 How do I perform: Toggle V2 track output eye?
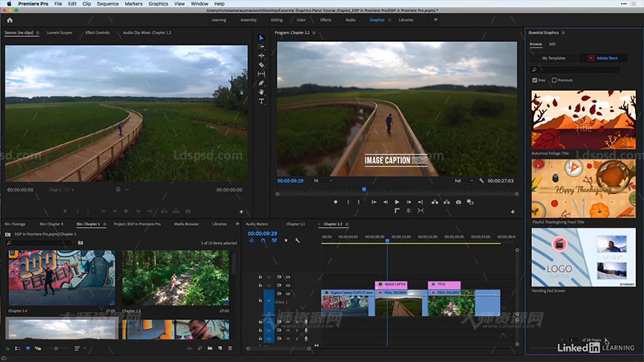(x=288, y=286)
